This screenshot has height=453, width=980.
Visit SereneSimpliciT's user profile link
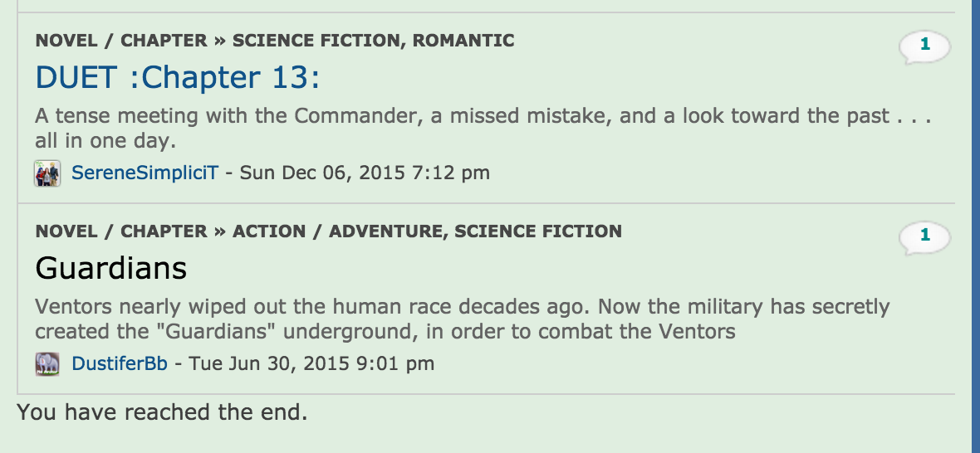point(145,173)
